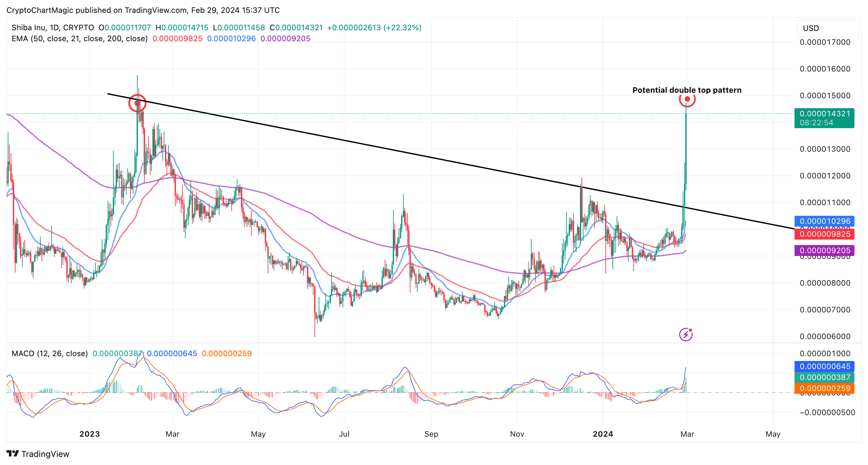Click the blue MACD value 0.000000645 in legend

point(172,353)
